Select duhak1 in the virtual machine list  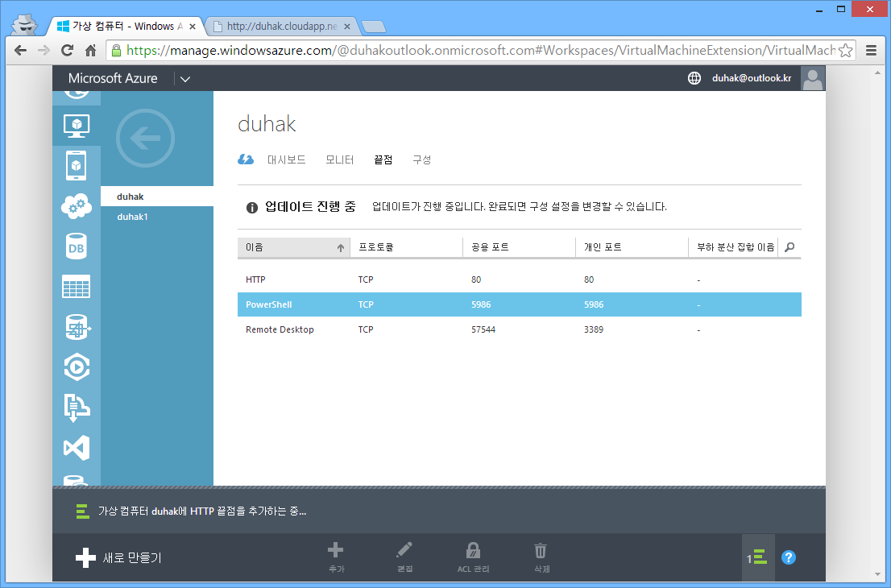point(157,217)
